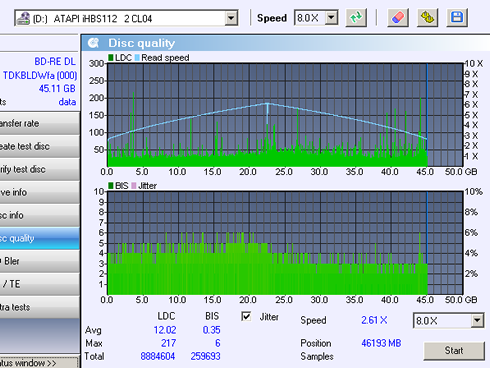Click the drive icon beside ATAPI iHBS112

coord(23,18)
